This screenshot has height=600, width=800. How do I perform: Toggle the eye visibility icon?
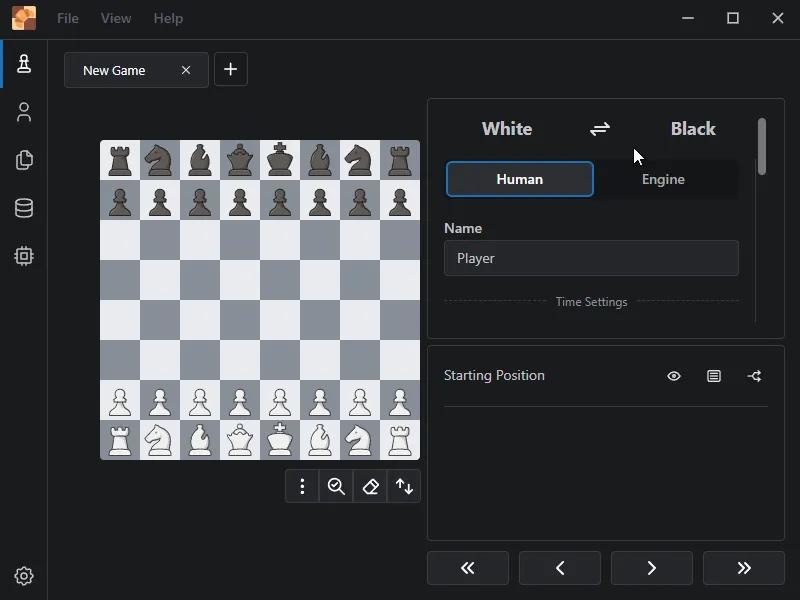[674, 376]
